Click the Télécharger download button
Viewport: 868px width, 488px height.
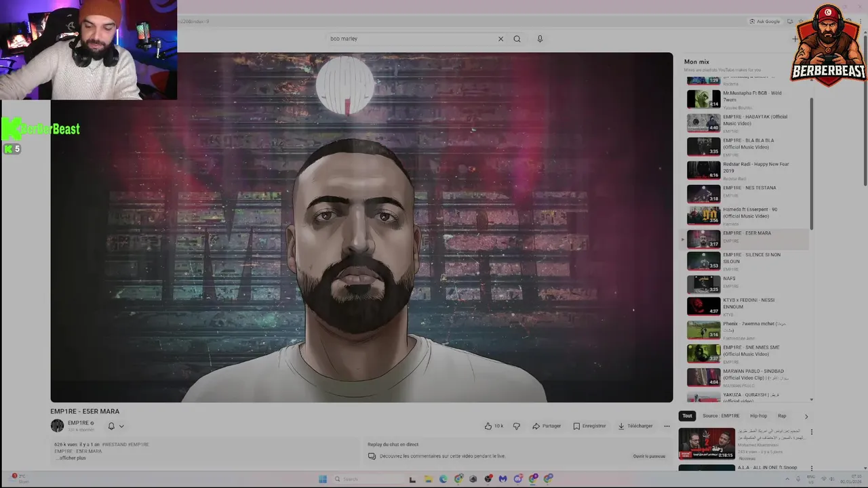[635, 426]
